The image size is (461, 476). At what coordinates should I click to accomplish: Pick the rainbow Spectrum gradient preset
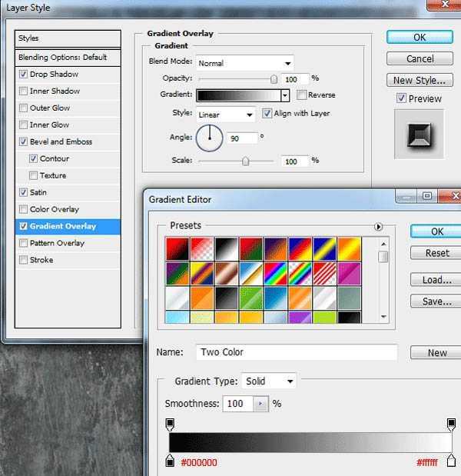(275, 273)
